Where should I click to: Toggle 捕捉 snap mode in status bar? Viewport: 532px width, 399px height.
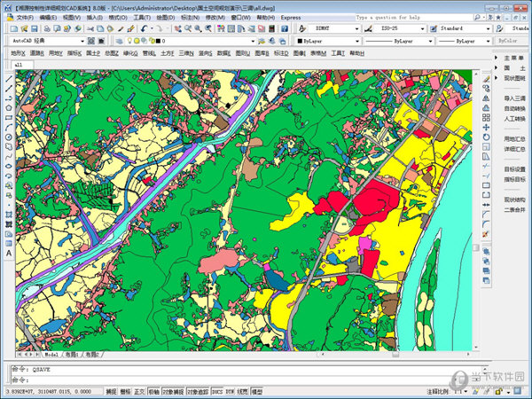(x=111, y=390)
